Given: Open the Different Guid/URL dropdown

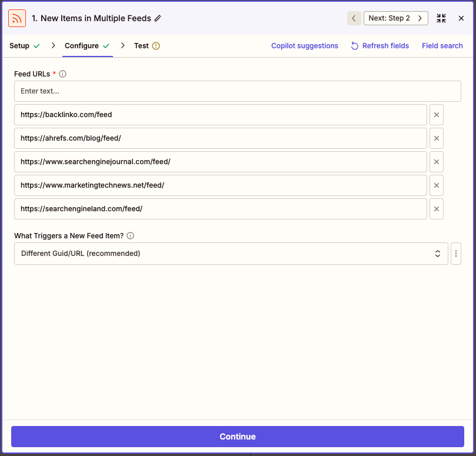Looking at the screenshot, I should tap(231, 254).
